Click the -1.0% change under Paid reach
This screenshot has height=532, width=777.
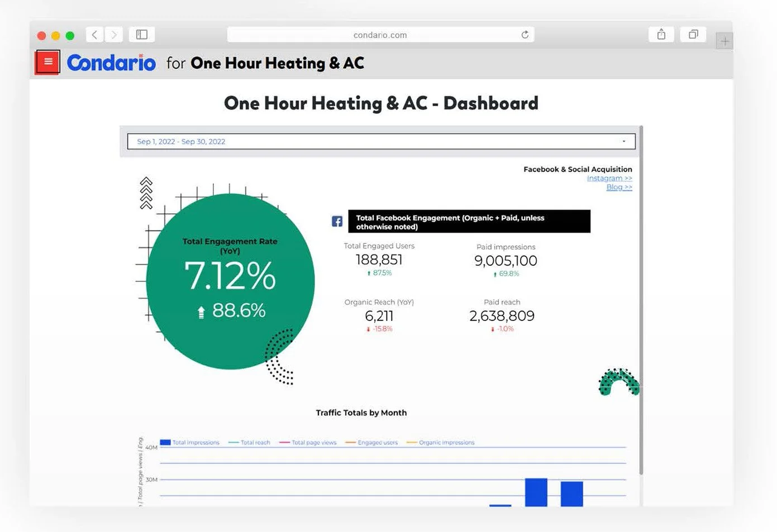click(x=502, y=329)
